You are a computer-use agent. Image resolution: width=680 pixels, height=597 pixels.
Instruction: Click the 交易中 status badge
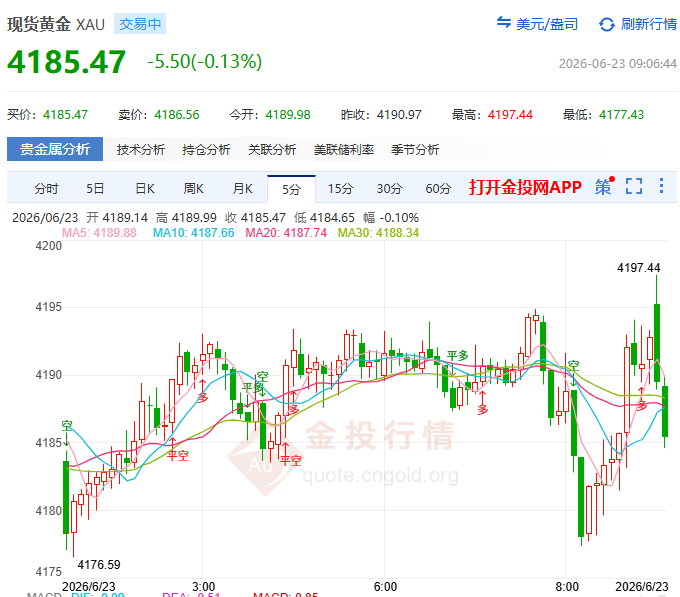(x=140, y=24)
